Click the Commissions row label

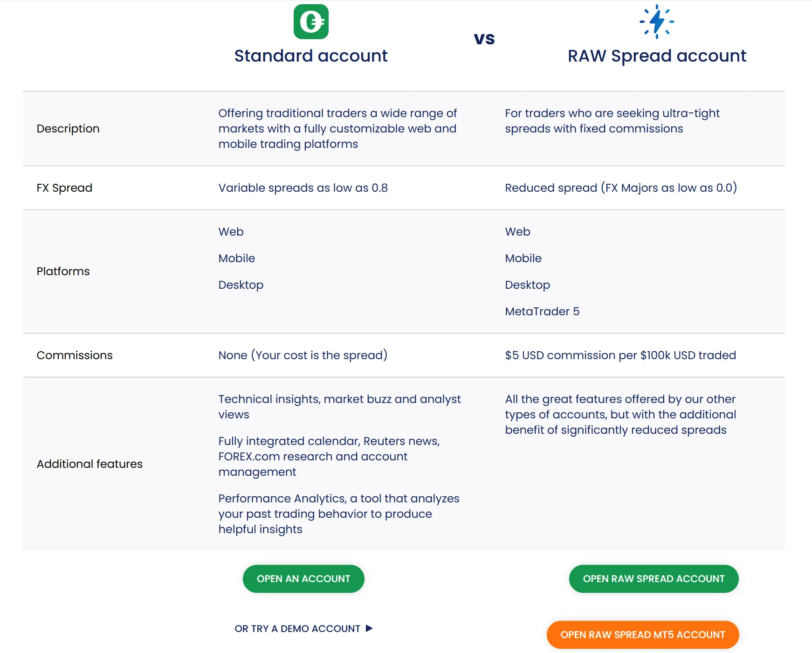75,355
